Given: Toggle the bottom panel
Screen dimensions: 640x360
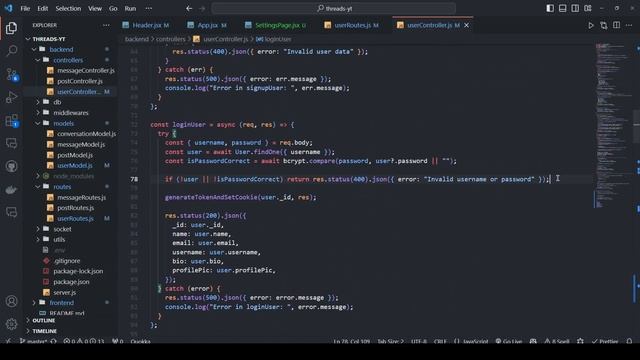Looking at the screenshot, I should click(562, 9).
